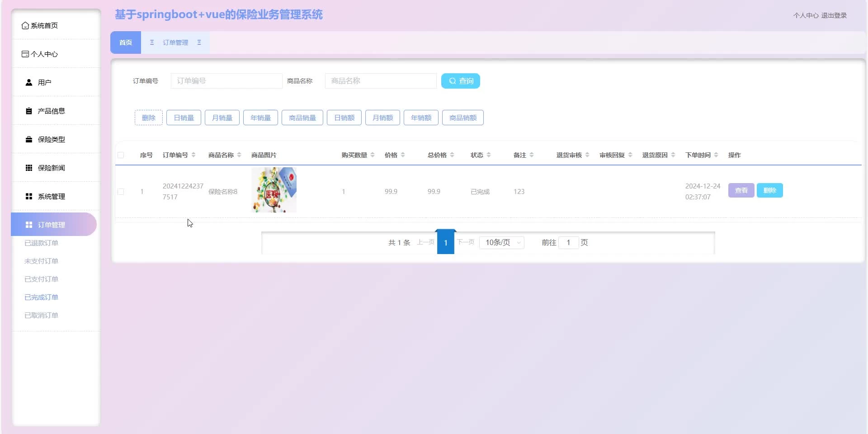Image resolution: width=868 pixels, height=434 pixels.
Task: Open 用户 menu in the sidebar
Action: [56, 82]
